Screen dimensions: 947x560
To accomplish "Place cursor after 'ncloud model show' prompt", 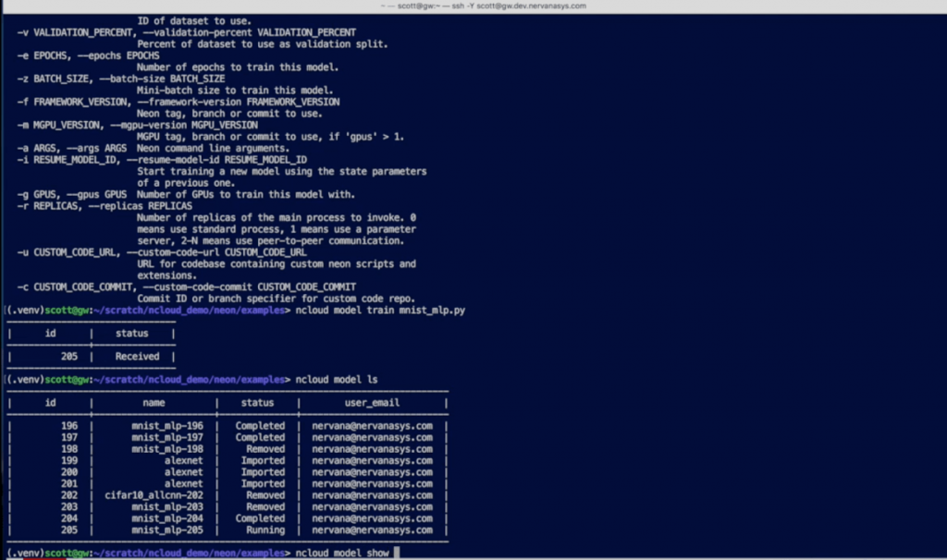I will (397, 553).
